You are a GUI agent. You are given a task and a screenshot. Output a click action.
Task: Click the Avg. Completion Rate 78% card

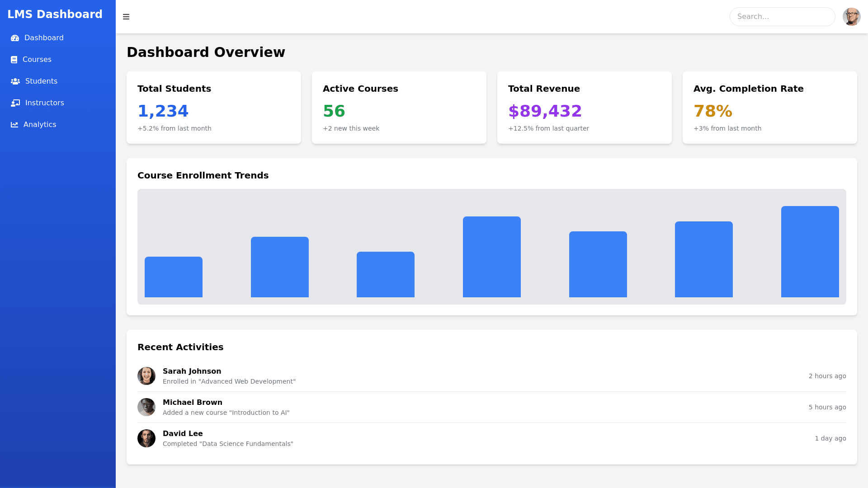[769, 108]
